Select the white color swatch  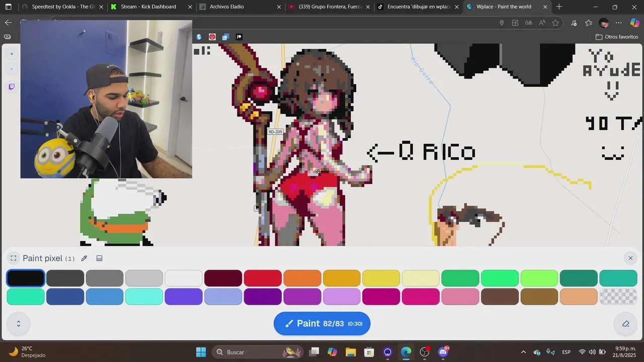[x=184, y=278]
